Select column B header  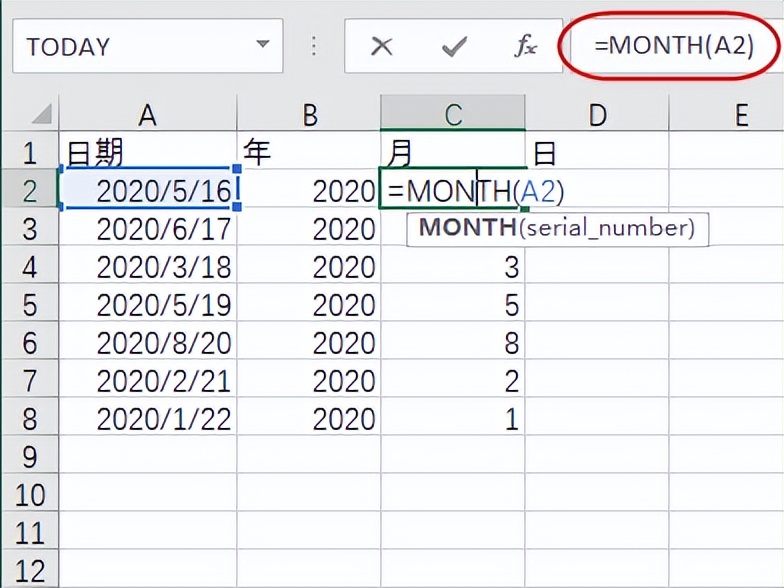pyautogui.click(x=309, y=115)
